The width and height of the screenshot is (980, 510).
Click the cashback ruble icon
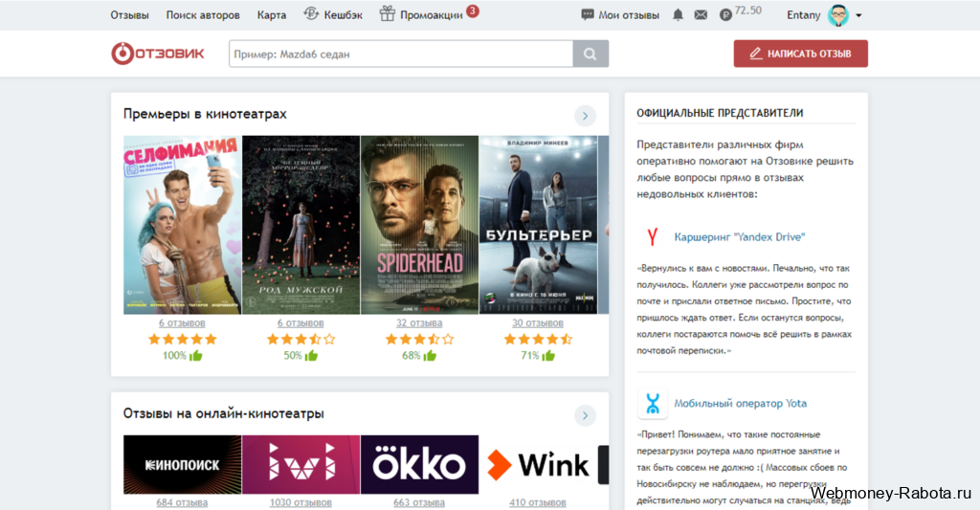click(311, 13)
